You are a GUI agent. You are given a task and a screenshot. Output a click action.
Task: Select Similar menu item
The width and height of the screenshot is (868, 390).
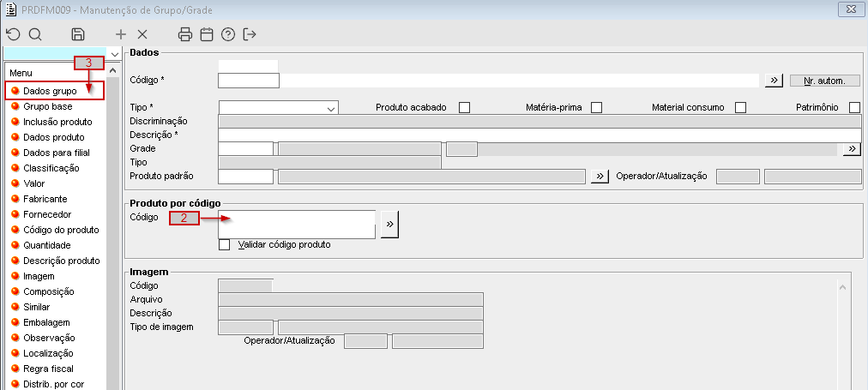point(37,307)
